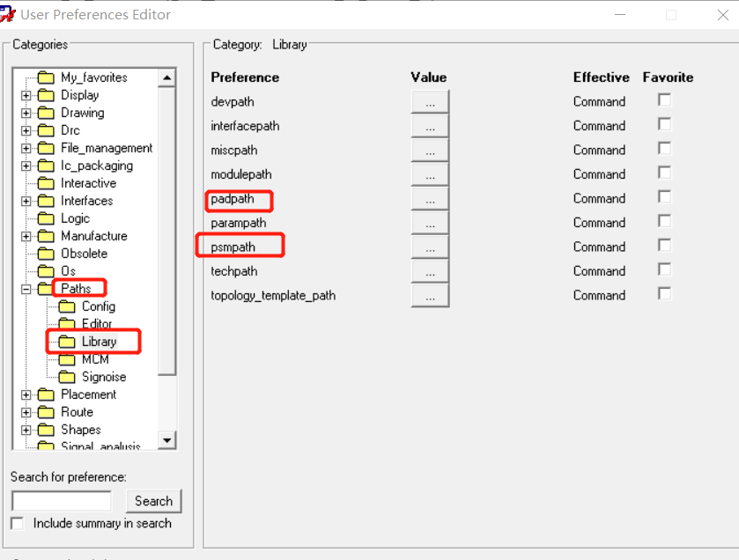The height and width of the screenshot is (560, 739).
Task: Click the User Preferences Editor title icon
Action: (8, 14)
